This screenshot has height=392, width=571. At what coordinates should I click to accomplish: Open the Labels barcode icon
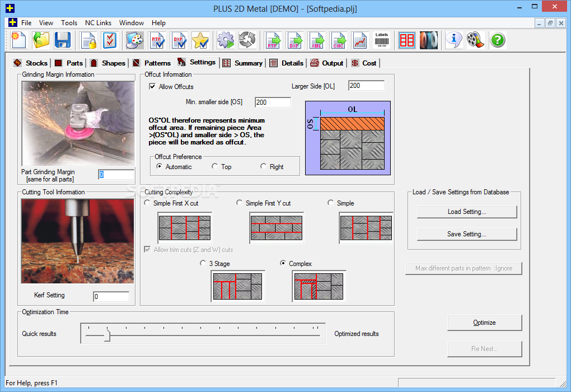pos(382,40)
